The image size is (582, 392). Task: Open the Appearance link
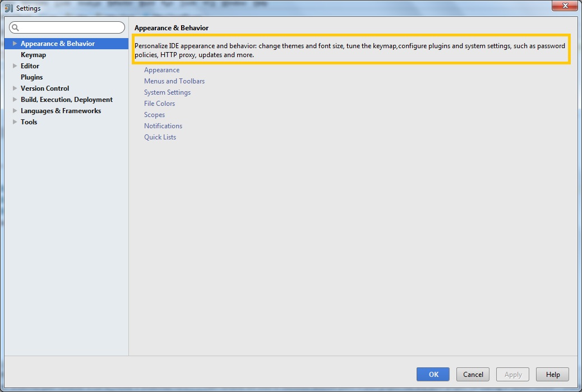coord(162,70)
